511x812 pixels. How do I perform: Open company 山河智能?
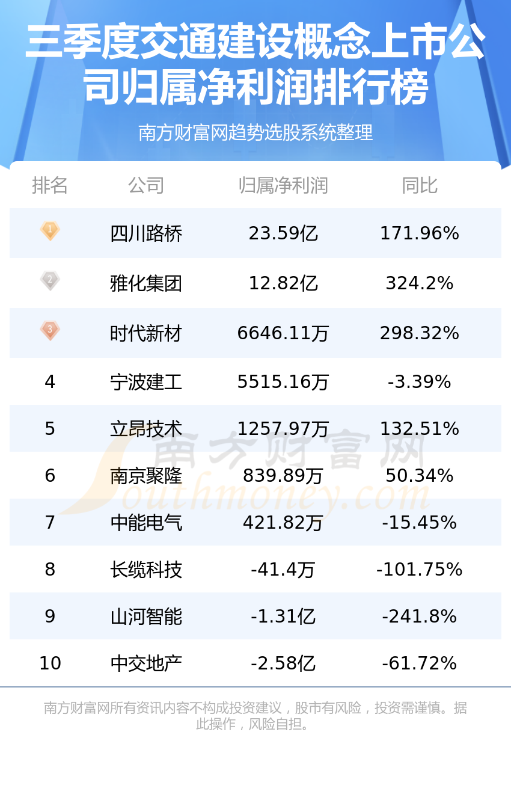(x=146, y=617)
